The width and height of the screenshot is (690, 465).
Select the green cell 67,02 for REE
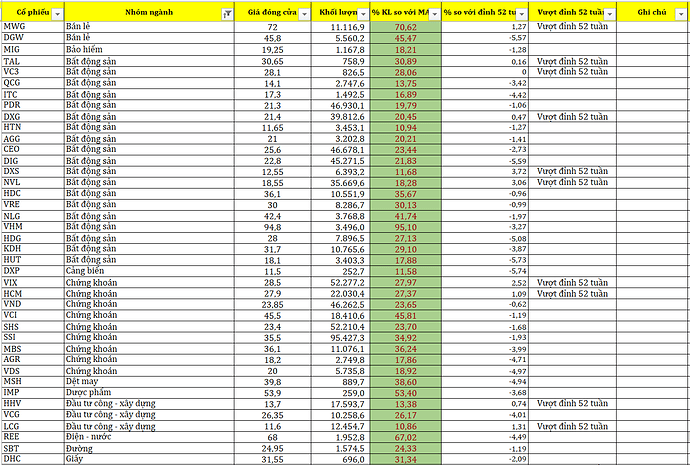(x=406, y=437)
